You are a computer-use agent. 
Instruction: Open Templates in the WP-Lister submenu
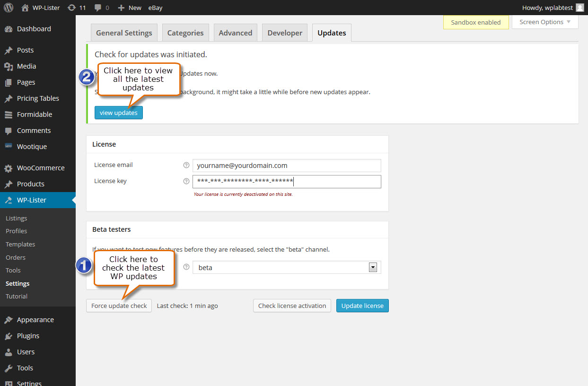[20, 244]
